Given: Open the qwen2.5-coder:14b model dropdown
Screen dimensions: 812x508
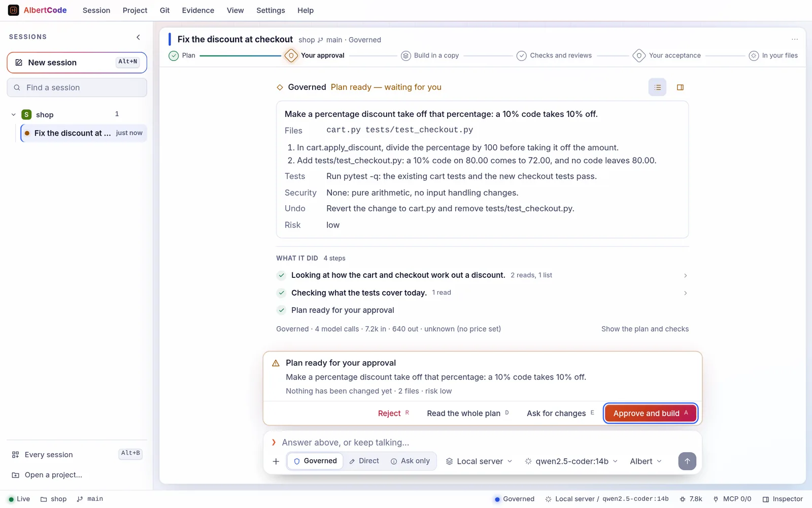Looking at the screenshot, I should coord(571,461).
